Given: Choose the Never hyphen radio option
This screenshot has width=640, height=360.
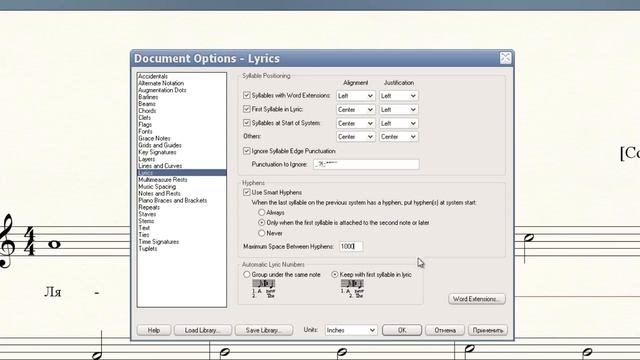Looking at the screenshot, I should (262, 233).
